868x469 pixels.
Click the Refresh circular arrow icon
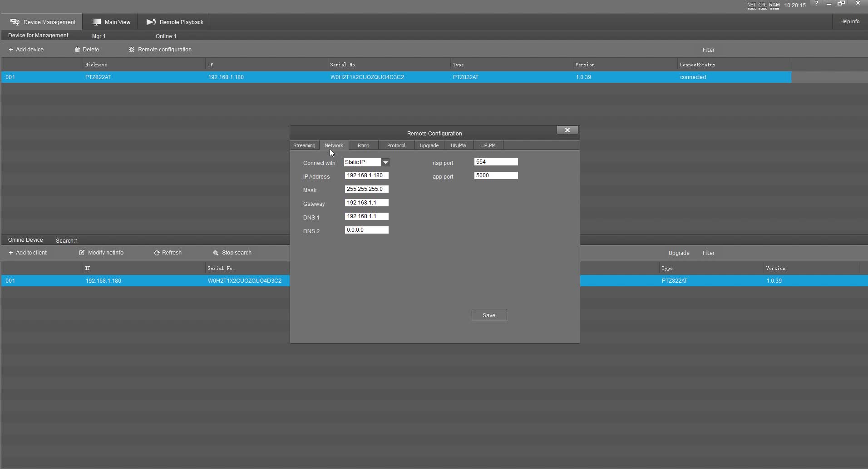click(x=157, y=253)
